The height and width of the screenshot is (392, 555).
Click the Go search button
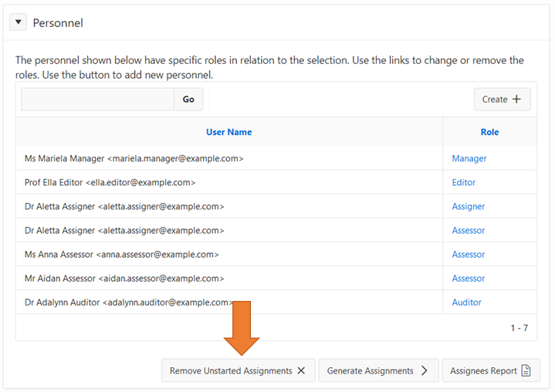[x=188, y=99]
